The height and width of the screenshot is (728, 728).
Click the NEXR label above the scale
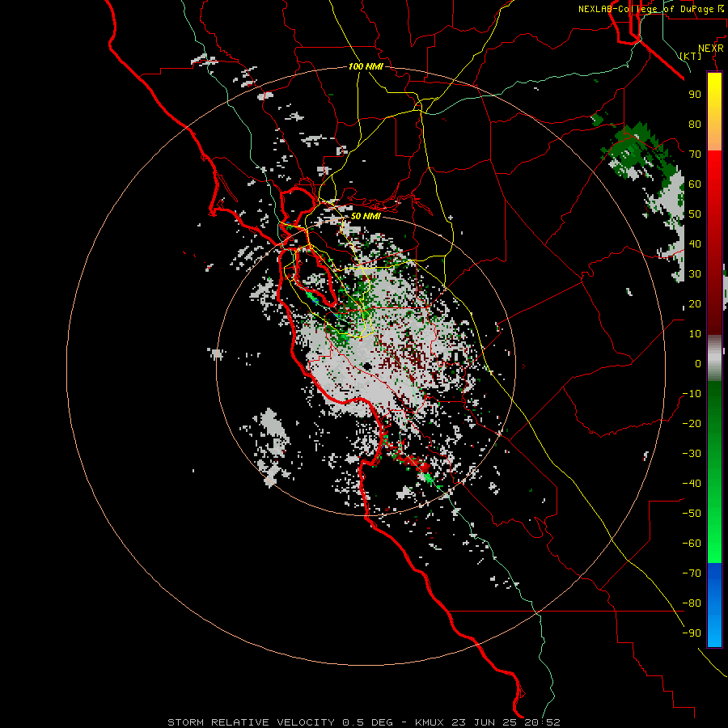(711, 49)
